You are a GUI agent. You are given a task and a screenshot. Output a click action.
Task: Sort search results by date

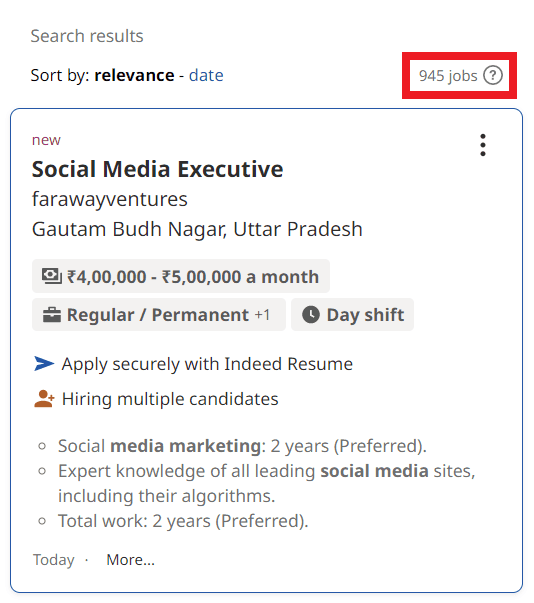coord(206,75)
